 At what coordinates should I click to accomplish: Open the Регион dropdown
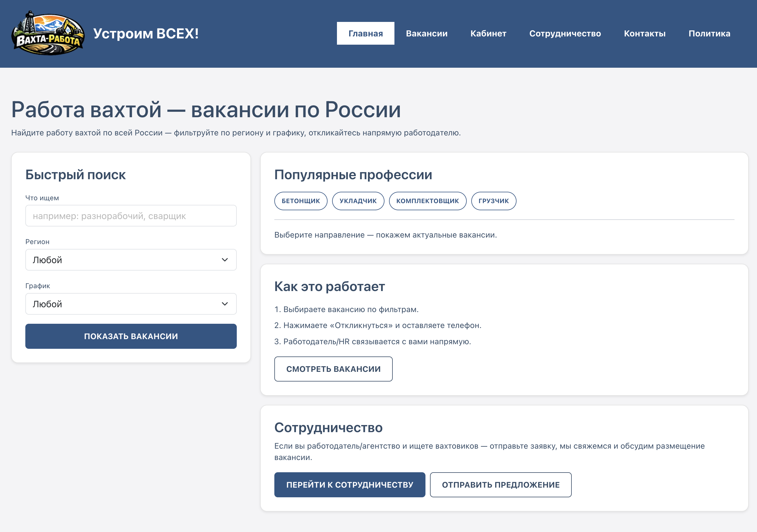(x=131, y=260)
